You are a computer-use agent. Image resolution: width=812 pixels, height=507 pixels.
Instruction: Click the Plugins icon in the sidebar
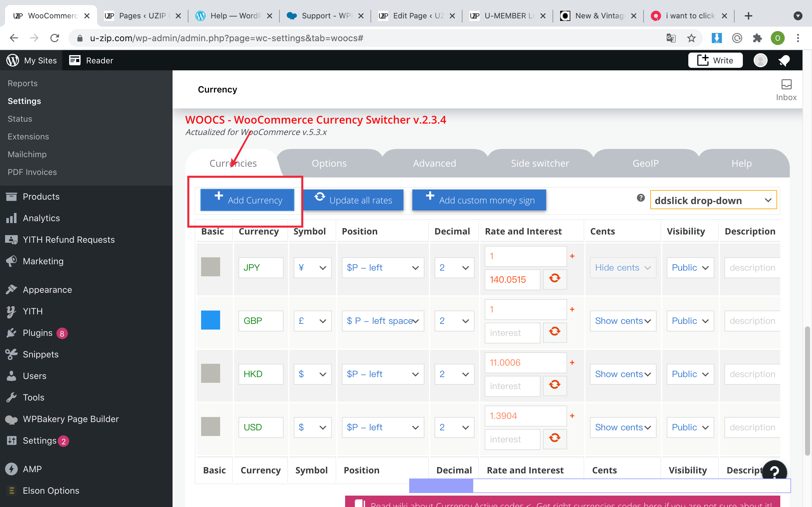11,333
